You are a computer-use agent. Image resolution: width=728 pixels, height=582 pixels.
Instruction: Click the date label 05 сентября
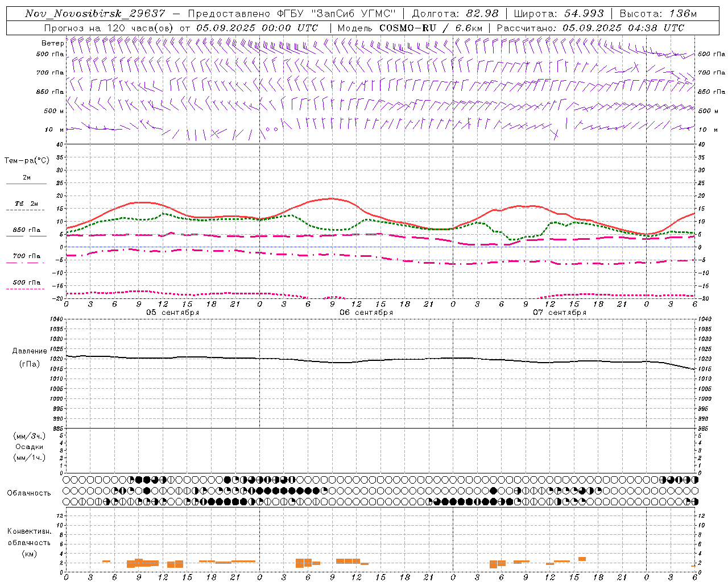click(x=173, y=313)
